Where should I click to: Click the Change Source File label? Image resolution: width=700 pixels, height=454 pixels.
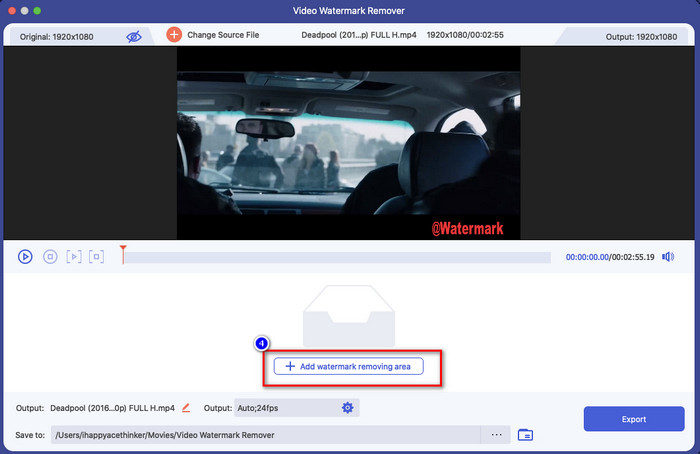[223, 35]
